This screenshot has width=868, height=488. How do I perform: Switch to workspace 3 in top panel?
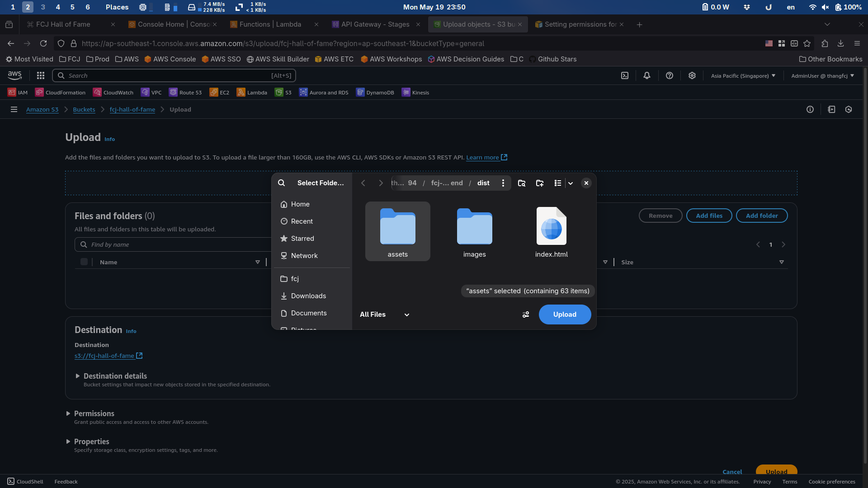[x=43, y=7]
